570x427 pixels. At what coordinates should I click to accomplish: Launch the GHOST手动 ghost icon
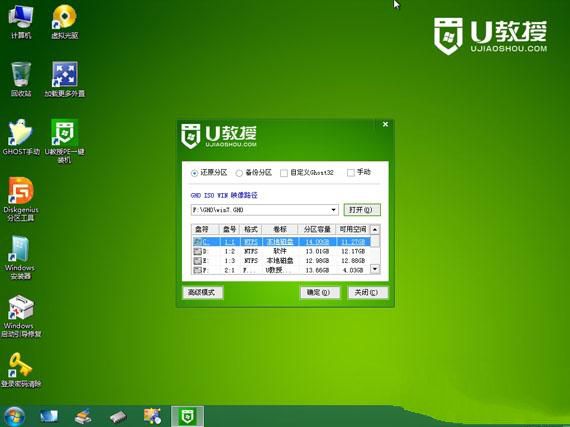[21, 137]
